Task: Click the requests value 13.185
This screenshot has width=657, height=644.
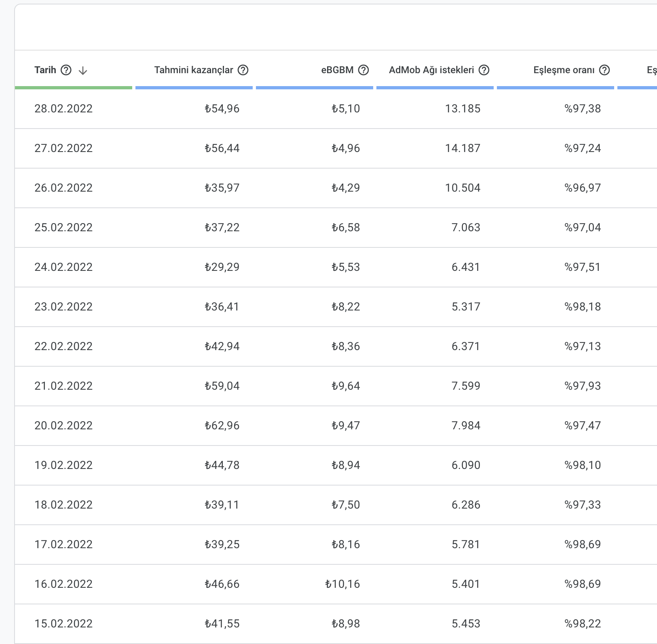Action: coord(463,109)
